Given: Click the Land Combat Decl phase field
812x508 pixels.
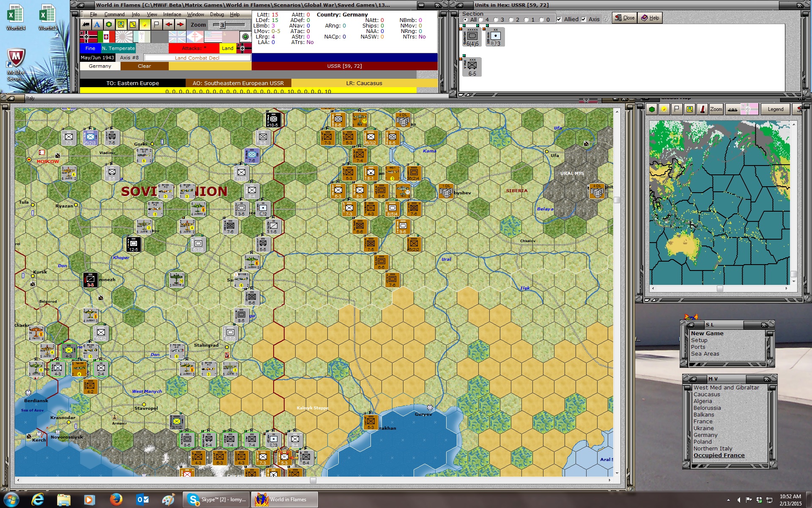Looking at the screenshot, I should [x=197, y=58].
